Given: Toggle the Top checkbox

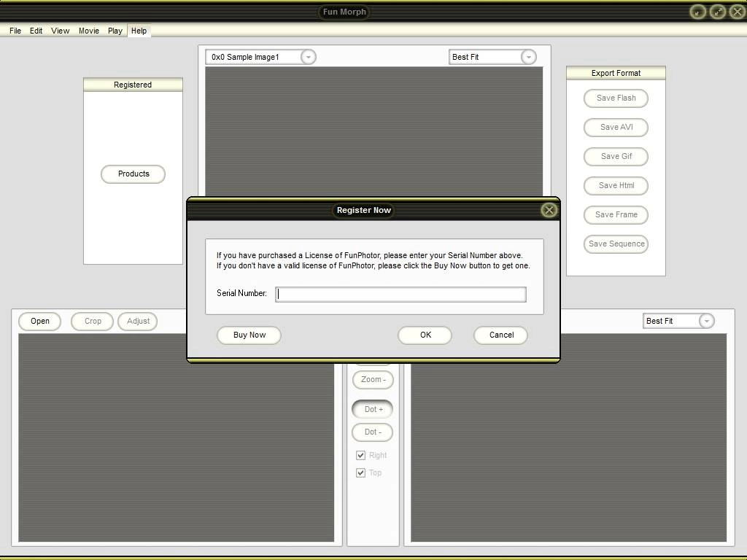Looking at the screenshot, I should coord(360,472).
